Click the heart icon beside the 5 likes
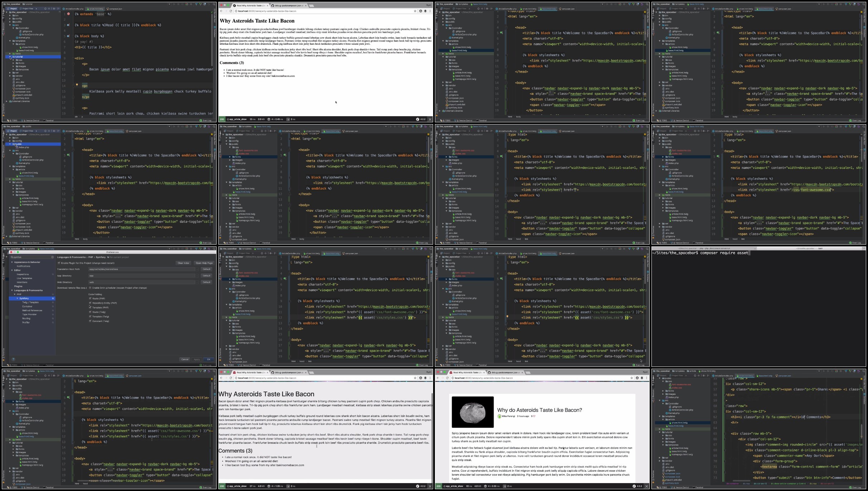Viewport: 868px width, 491px height. [x=534, y=416]
